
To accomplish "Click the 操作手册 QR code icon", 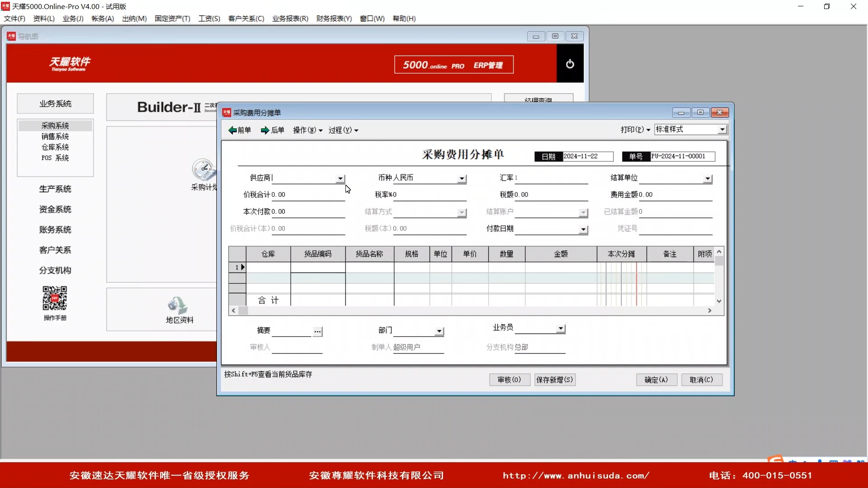I will click(54, 299).
